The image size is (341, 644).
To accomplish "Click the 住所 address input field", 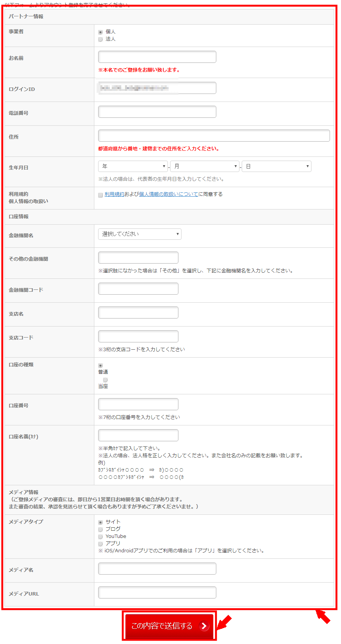I will pyautogui.click(x=214, y=136).
